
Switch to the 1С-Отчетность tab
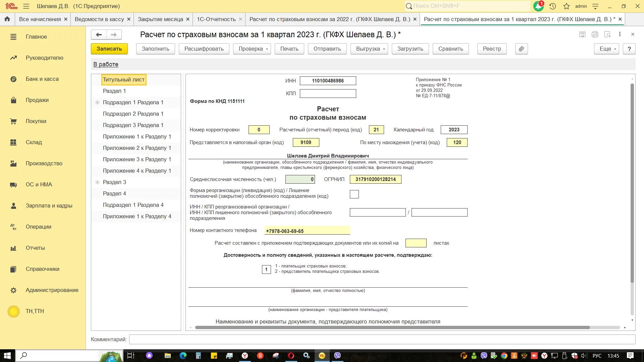pyautogui.click(x=216, y=19)
